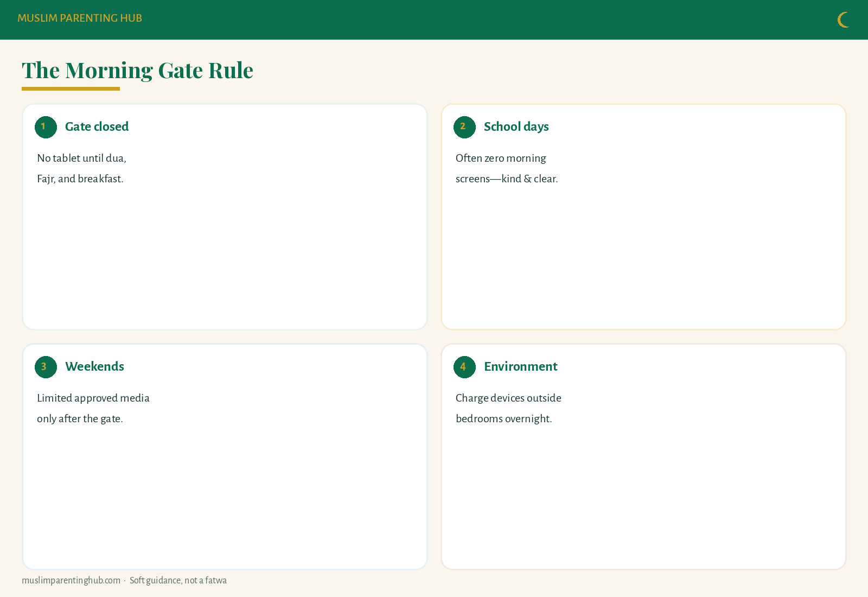This screenshot has height=597, width=868.
Task: Click The Morning Gate Rule title
Action: click(x=137, y=70)
